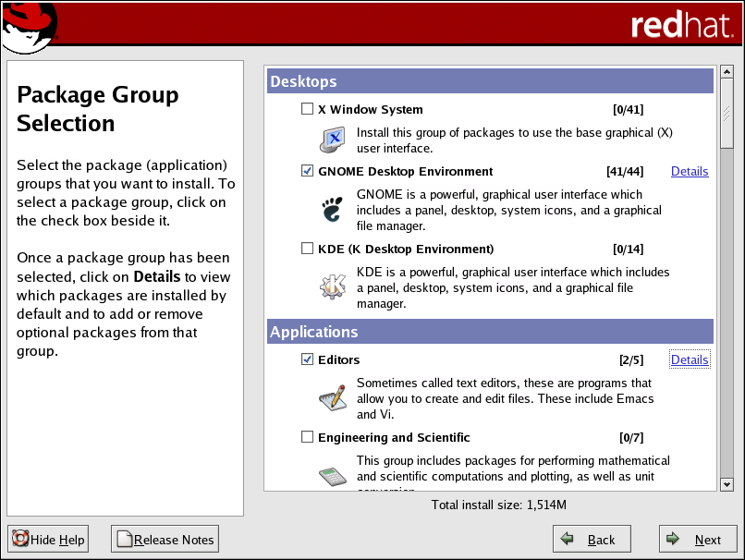Screen dimensions: 745x560
Task: Click the X Window System monitor icon
Action: click(332, 140)
